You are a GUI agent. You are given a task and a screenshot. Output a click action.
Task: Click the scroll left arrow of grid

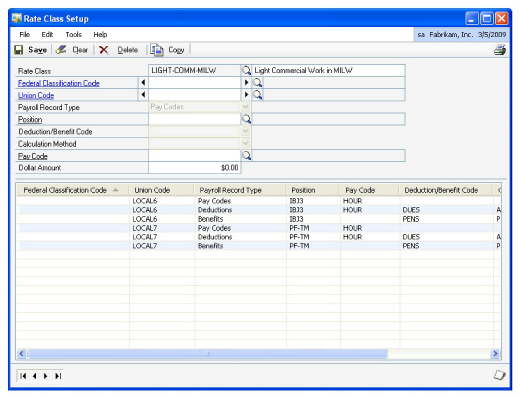pos(22,353)
